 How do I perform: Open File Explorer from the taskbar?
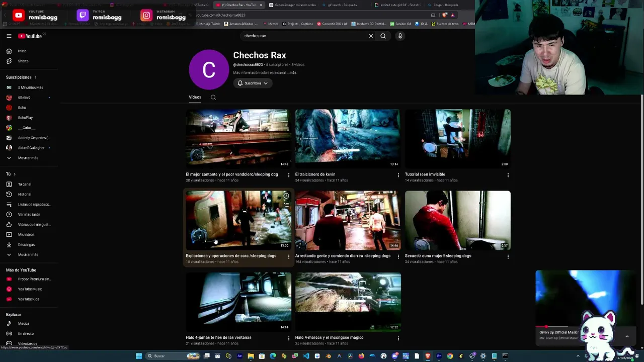(x=251, y=356)
